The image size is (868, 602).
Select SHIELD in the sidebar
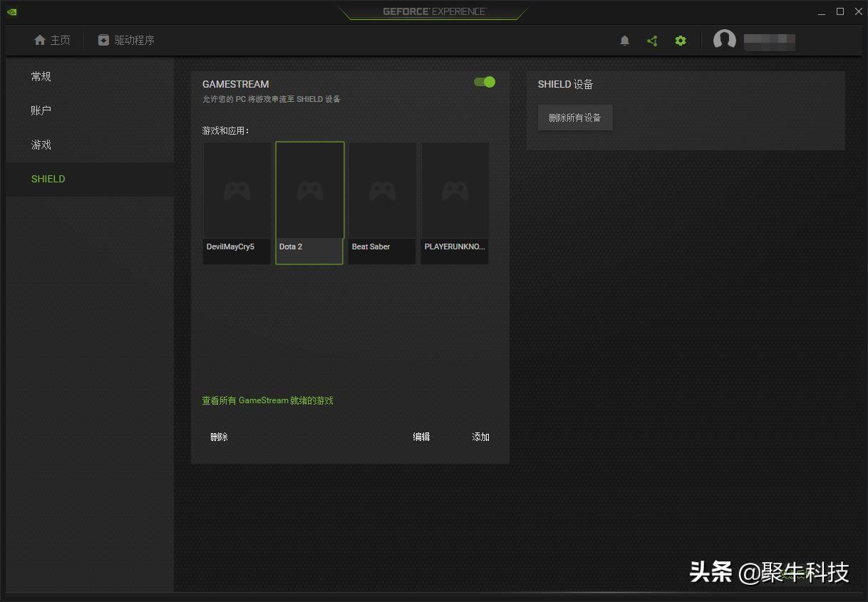point(90,179)
